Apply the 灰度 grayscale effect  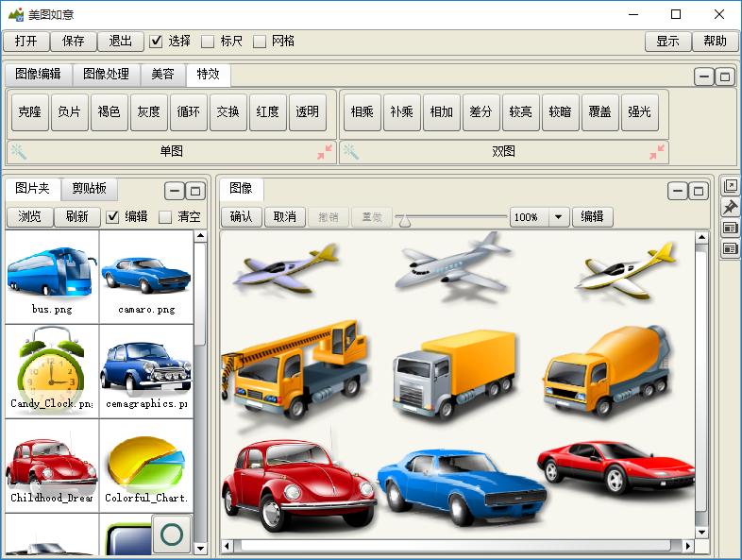coord(149,112)
